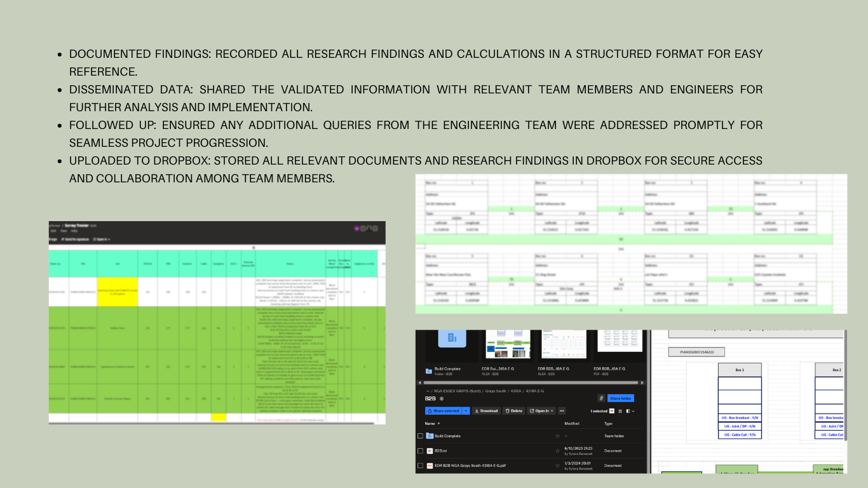Image resolution: width=868 pixels, height=488 pixels.
Task: Open the NGA ESSEX GRAYS (Scott) breadcrumb
Action: [x=458, y=390]
